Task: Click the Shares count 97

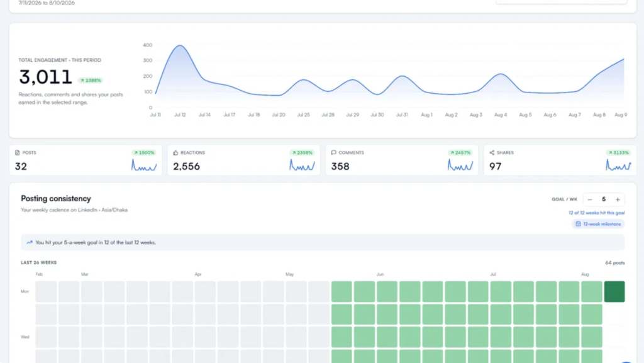Action: pos(496,166)
